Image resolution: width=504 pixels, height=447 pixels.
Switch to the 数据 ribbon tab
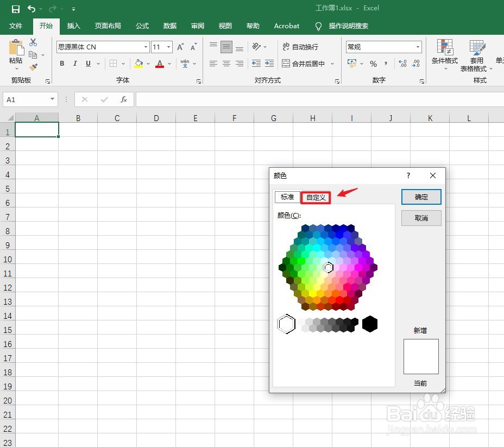pyautogui.click(x=170, y=26)
